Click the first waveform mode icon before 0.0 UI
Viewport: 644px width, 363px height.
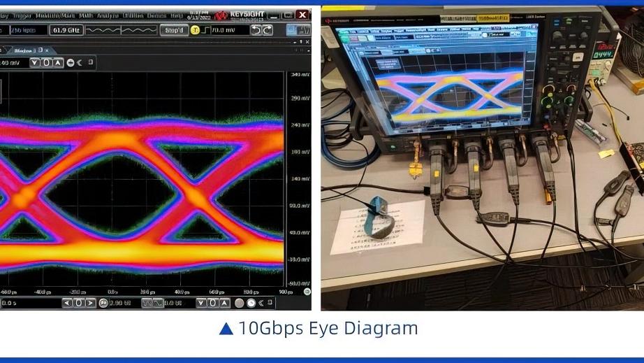pos(147,303)
